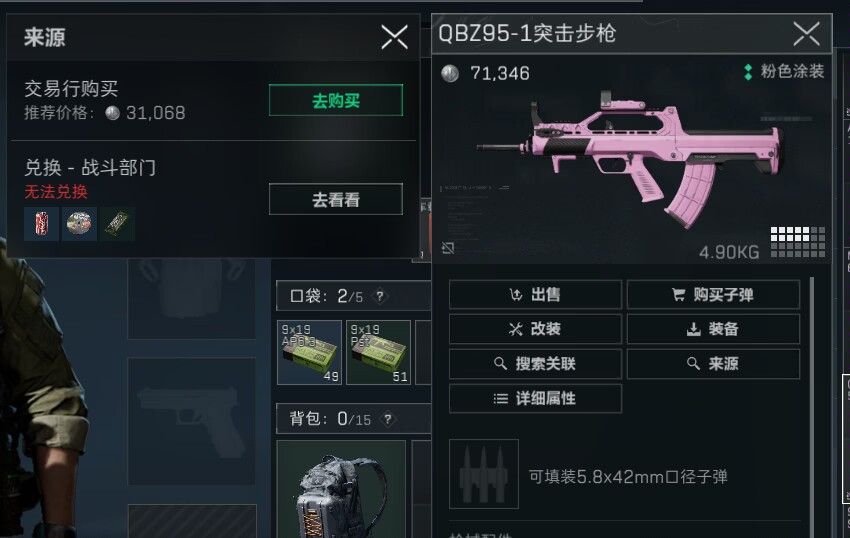This screenshot has height=538, width=850.
Task: Click the red soda can exchange item
Action: 41,223
